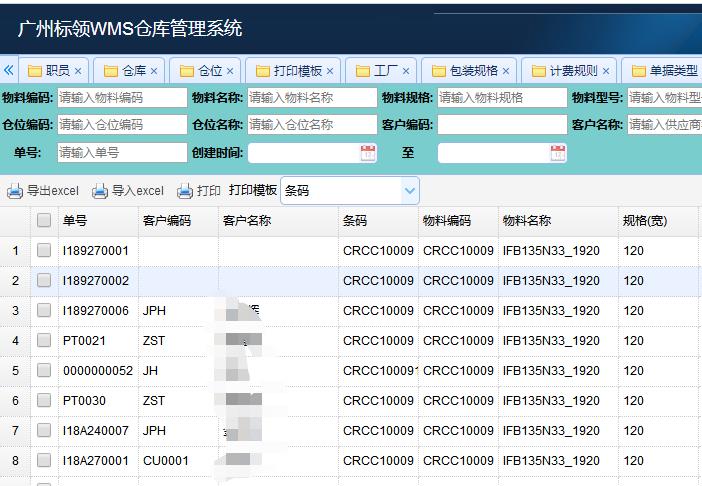Check the row for order PT0021
The width and height of the screenshot is (702, 486).
[44, 341]
